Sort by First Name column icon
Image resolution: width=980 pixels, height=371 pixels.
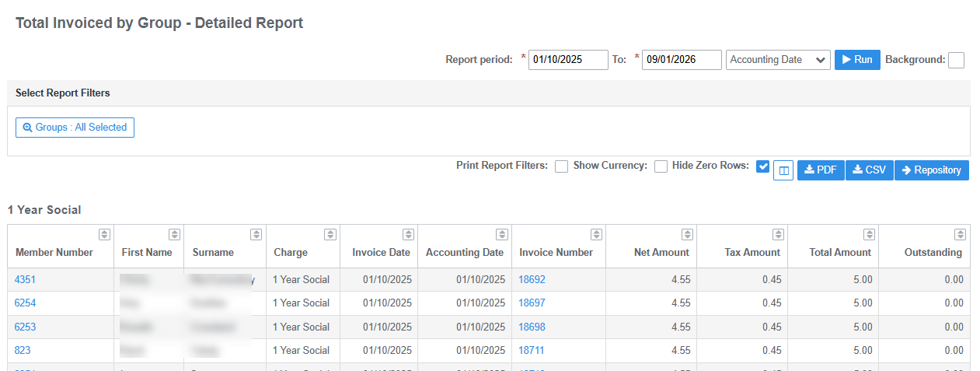[175, 234]
